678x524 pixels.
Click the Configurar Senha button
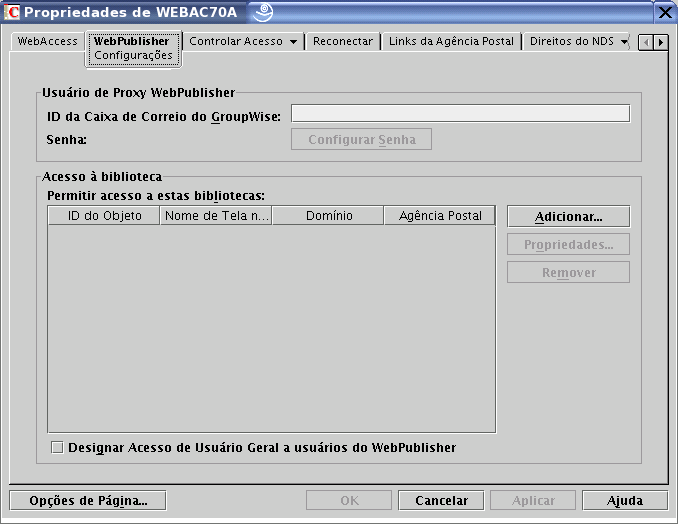361,139
